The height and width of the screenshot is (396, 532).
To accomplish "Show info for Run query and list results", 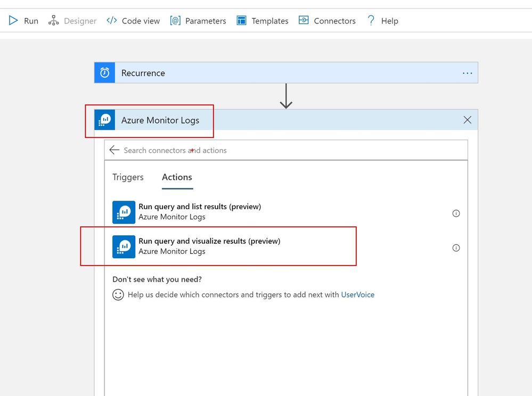I will click(456, 213).
